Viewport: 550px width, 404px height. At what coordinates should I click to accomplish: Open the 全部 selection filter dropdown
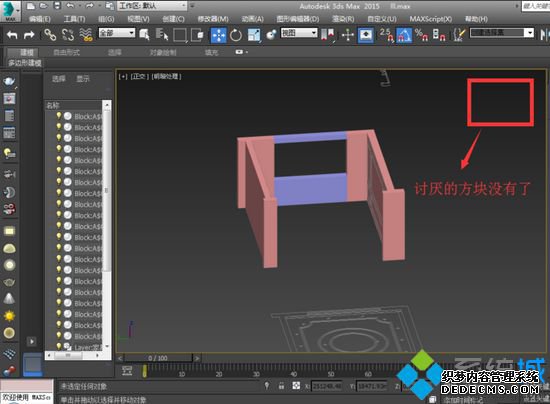click(x=116, y=33)
